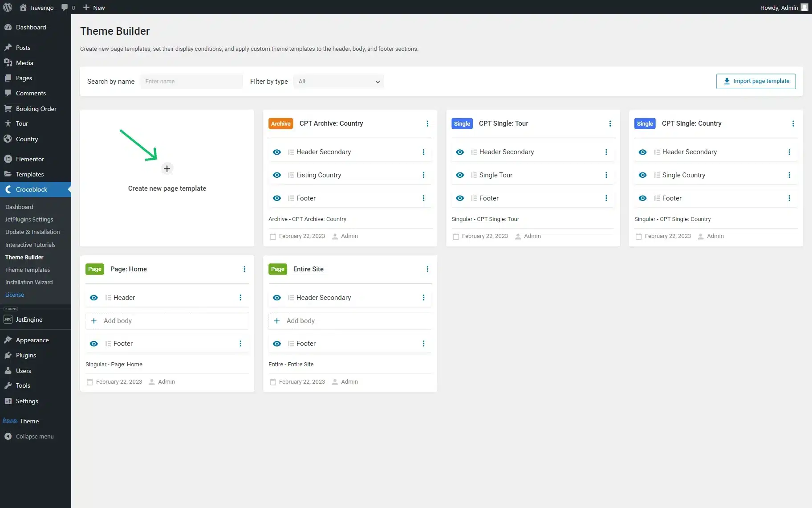The height and width of the screenshot is (508, 812).
Task: Toggle visibility of Header Secondary in CPT Archive: Country
Action: coord(277,152)
